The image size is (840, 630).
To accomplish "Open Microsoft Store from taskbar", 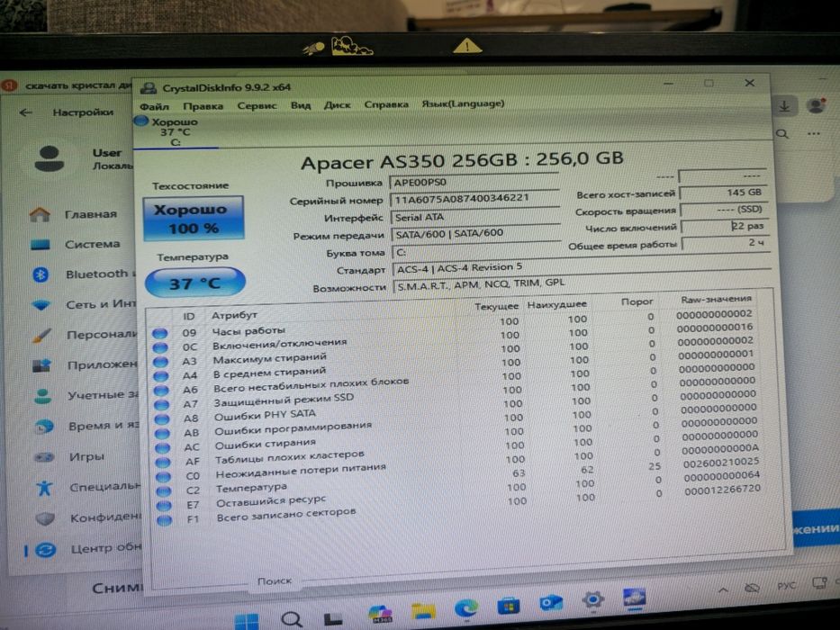I will pyautogui.click(x=509, y=606).
